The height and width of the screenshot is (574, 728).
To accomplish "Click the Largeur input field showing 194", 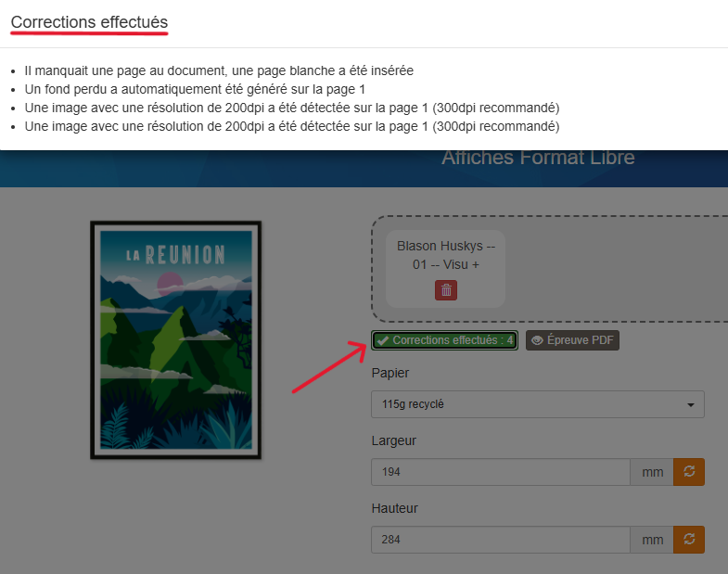I will (501, 472).
